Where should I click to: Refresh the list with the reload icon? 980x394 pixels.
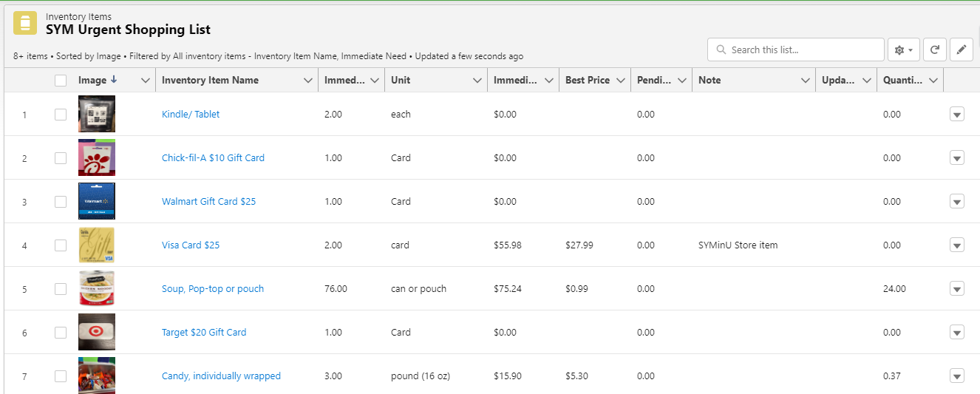pos(935,50)
